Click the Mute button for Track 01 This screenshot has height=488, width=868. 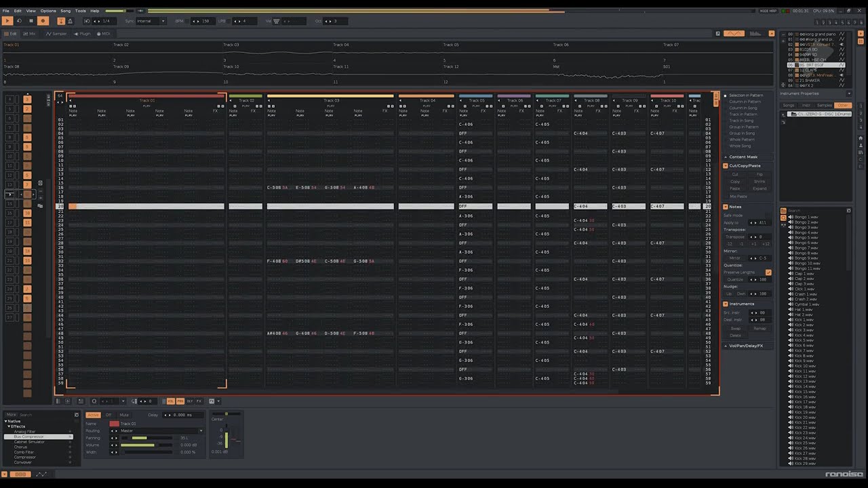click(124, 415)
